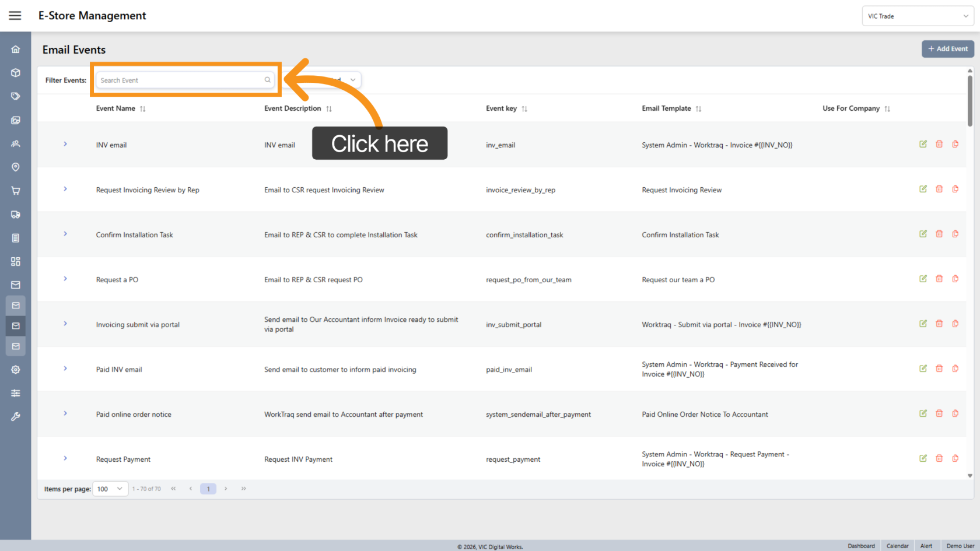
Task: Edit the Paid INV email event
Action: [x=923, y=368]
